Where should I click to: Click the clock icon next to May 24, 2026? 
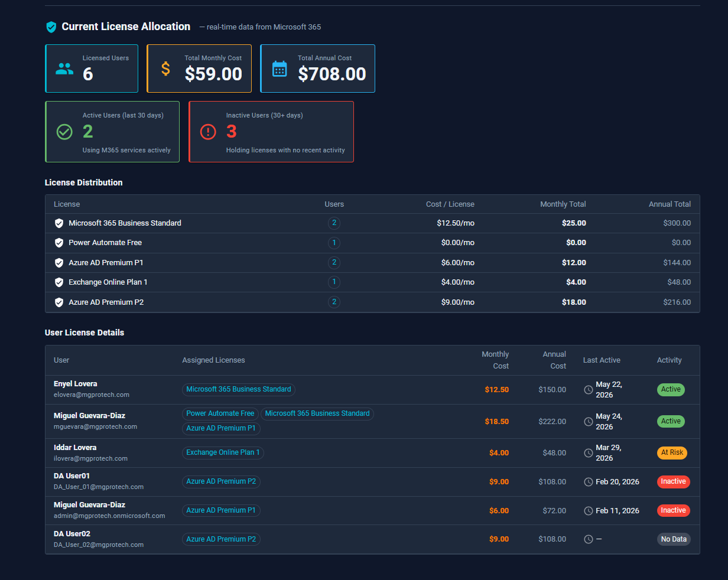589,422
